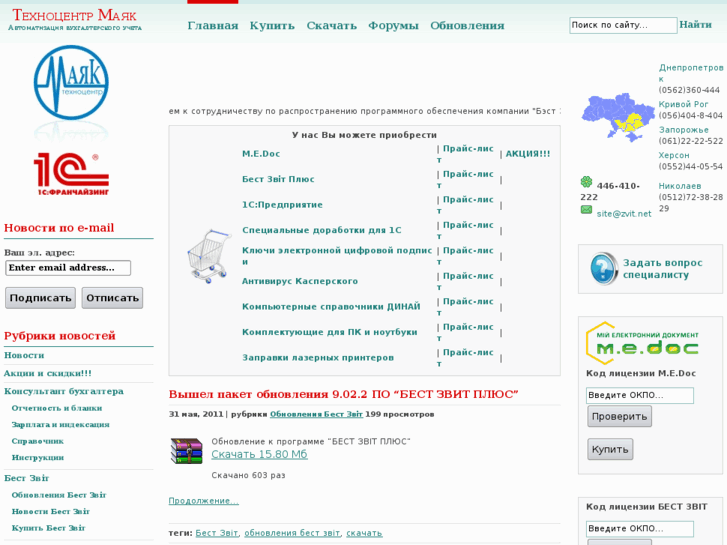Image resolution: width=727 pixels, height=545 pixels.
Task: Click Обновления Бест Звіт rubric link under article
Action: pos(316,414)
